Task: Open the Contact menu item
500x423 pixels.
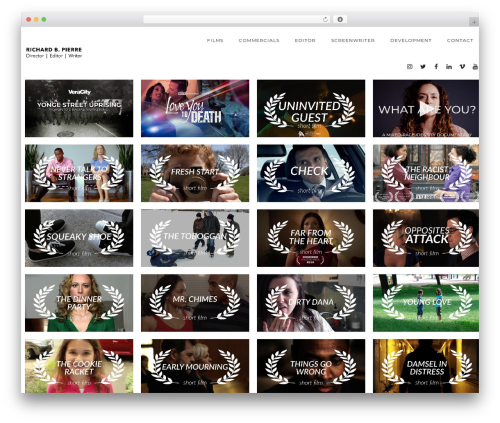Action: (460, 40)
